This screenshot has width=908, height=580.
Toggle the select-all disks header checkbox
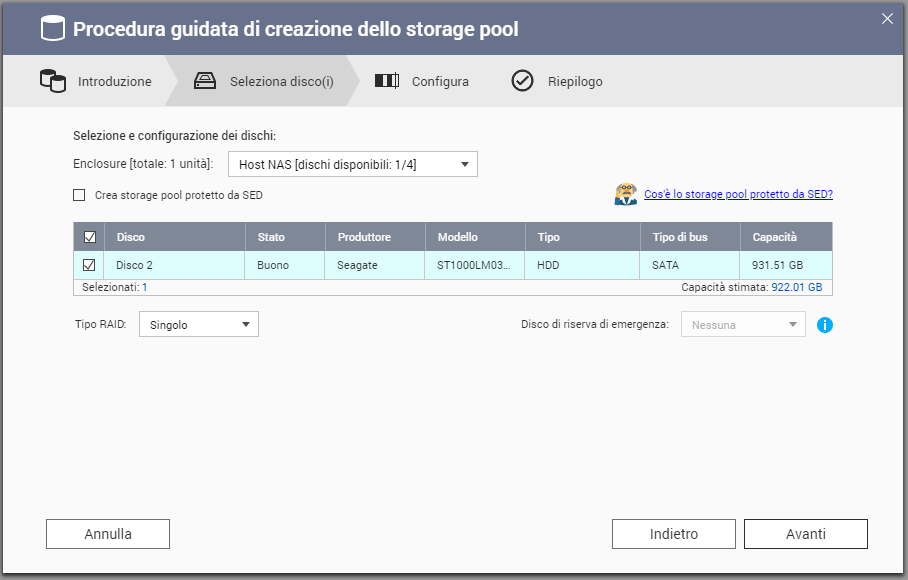(89, 237)
